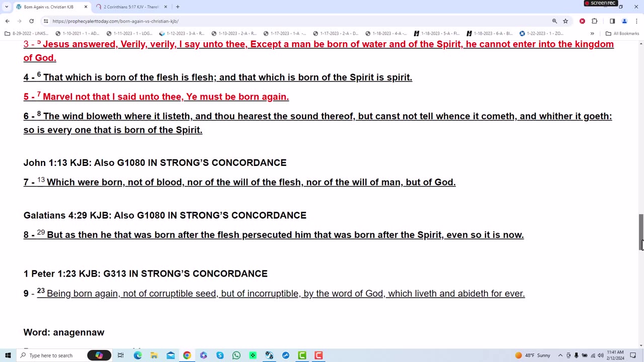644x362 pixels.
Task: Reload the current page
Action: pyautogui.click(x=31, y=21)
